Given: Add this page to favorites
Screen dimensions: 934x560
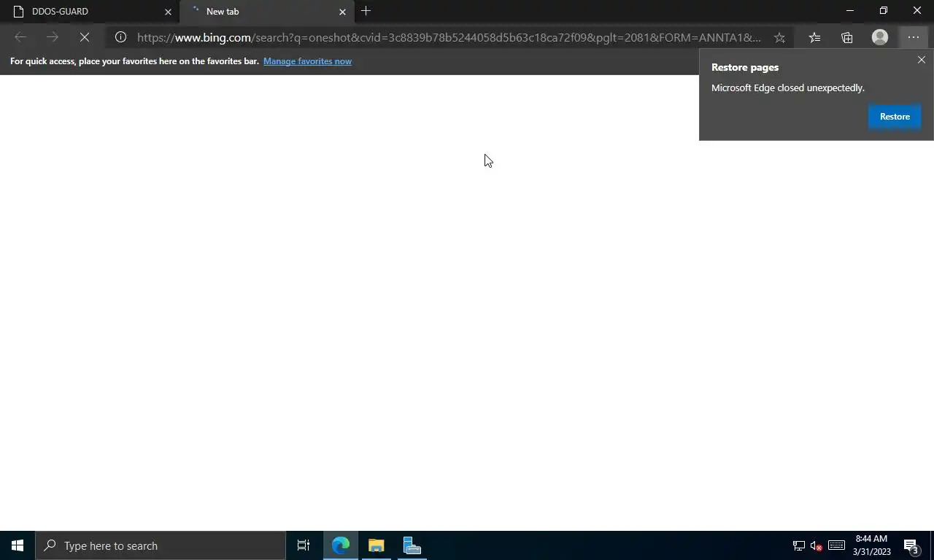Looking at the screenshot, I should [x=779, y=37].
